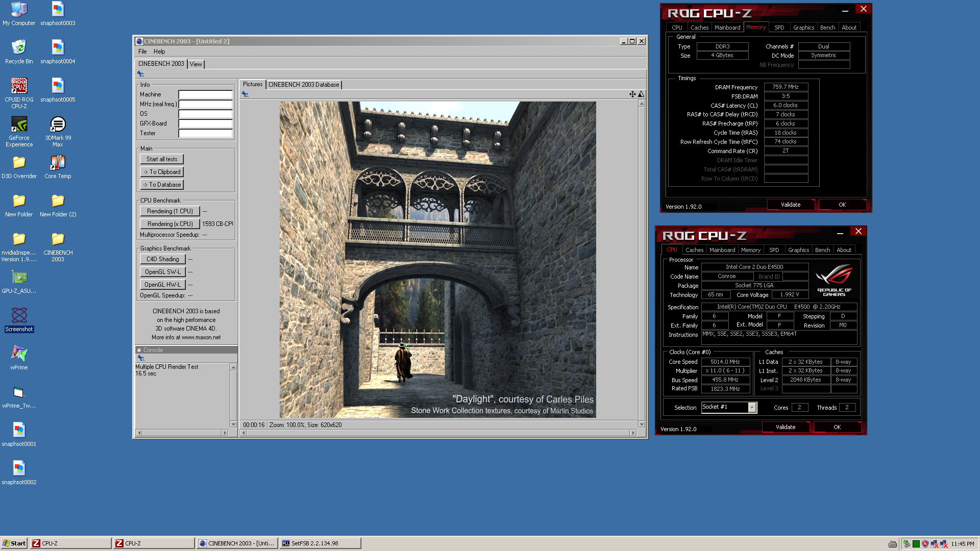Click Start all tests button
The width and height of the screenshot is (980, 551).
click(162, 159)
